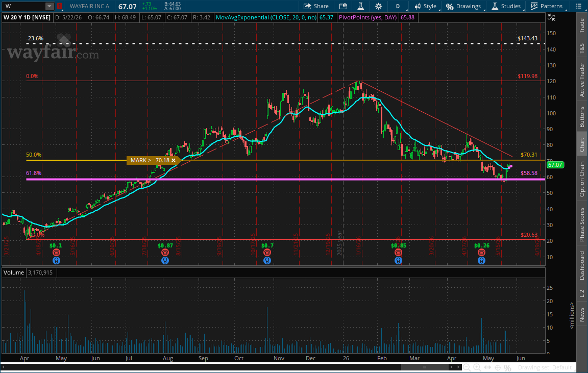Select the Chart sidebar tab

(x=582, y=145)
